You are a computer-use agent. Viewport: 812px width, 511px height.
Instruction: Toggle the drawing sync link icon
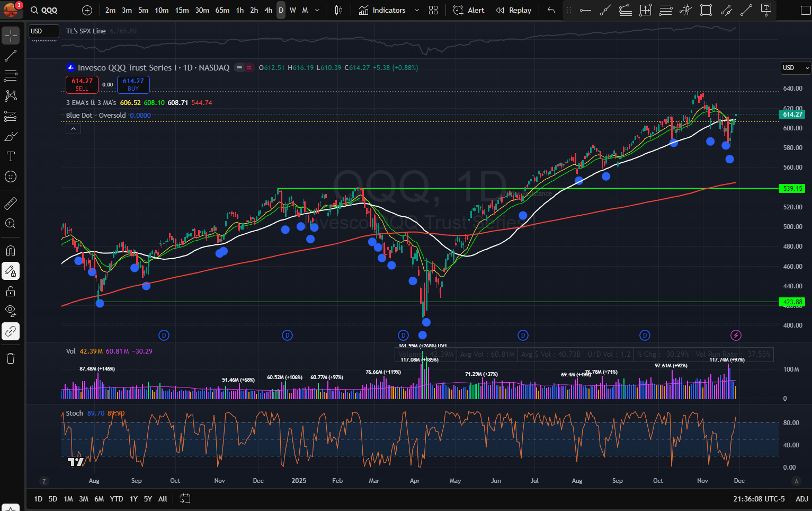tap(11, 331)
